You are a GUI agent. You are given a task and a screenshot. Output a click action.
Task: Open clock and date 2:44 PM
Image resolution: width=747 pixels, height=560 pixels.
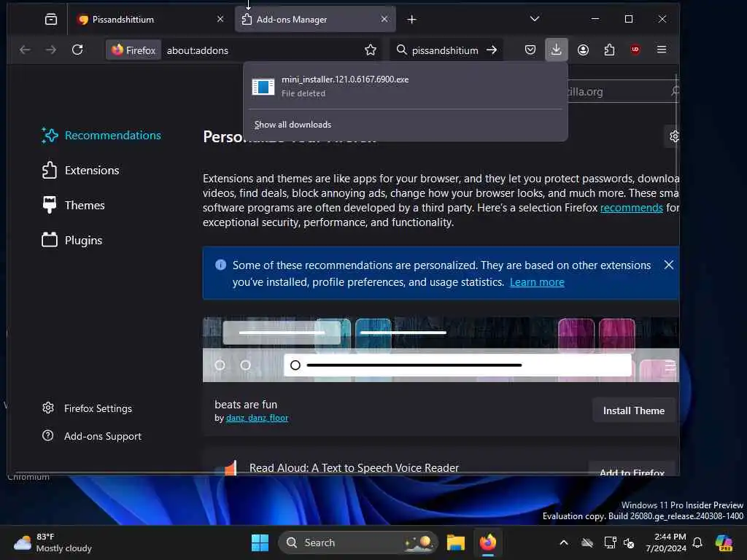665,542
